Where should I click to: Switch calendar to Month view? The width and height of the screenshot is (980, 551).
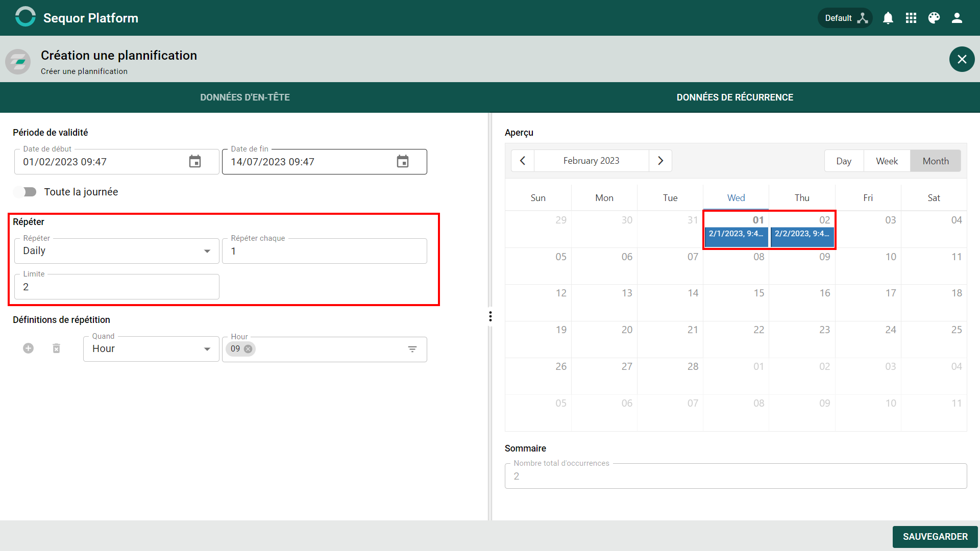tap(936, 161)
